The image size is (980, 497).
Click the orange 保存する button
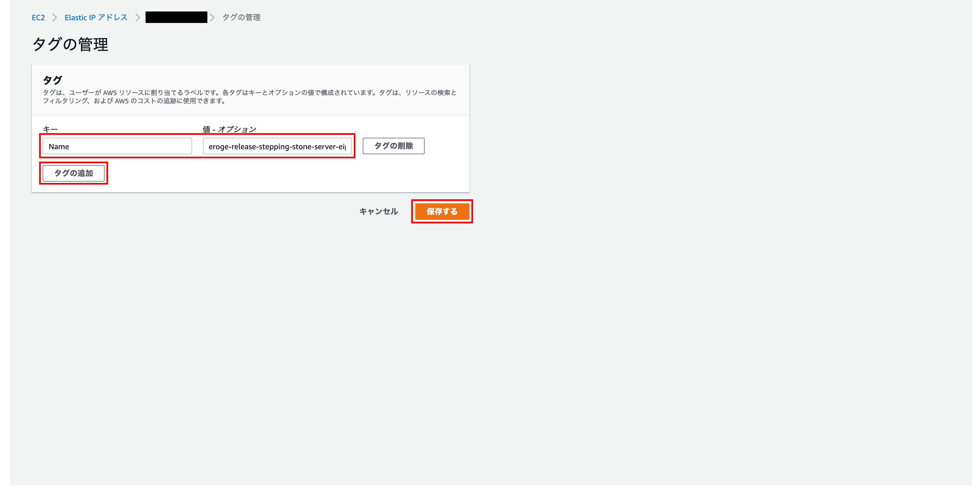pyautogui.click(x=442, y=211)
